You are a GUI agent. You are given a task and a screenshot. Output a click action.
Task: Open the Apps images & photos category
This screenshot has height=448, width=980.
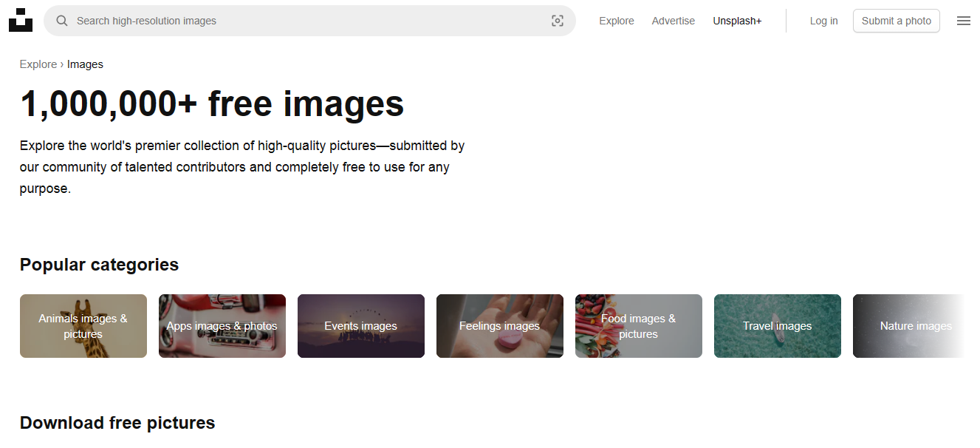click(222, 326)
